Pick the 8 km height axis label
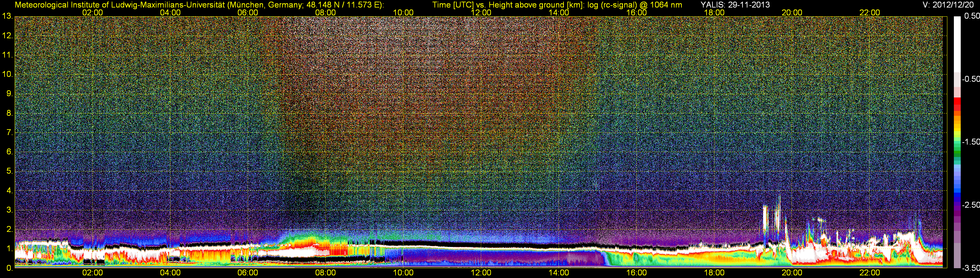Image resolution: width=980 pixels, height=278 pixels. point(9,113)
